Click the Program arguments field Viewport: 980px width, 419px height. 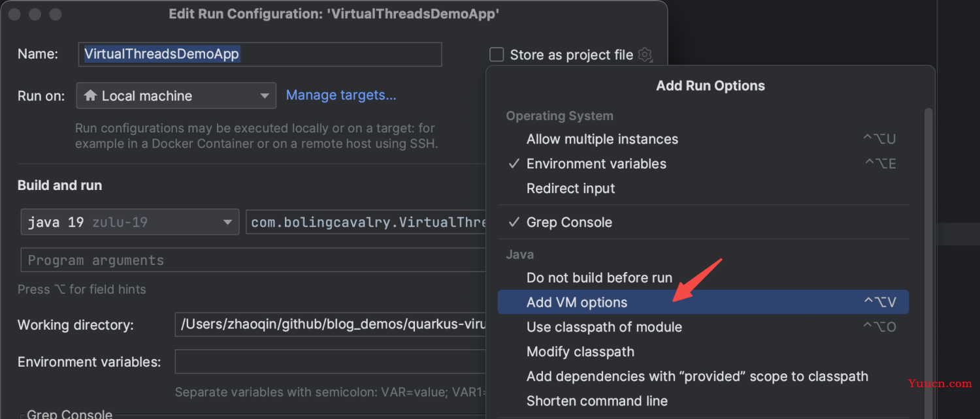pos(253,260)
